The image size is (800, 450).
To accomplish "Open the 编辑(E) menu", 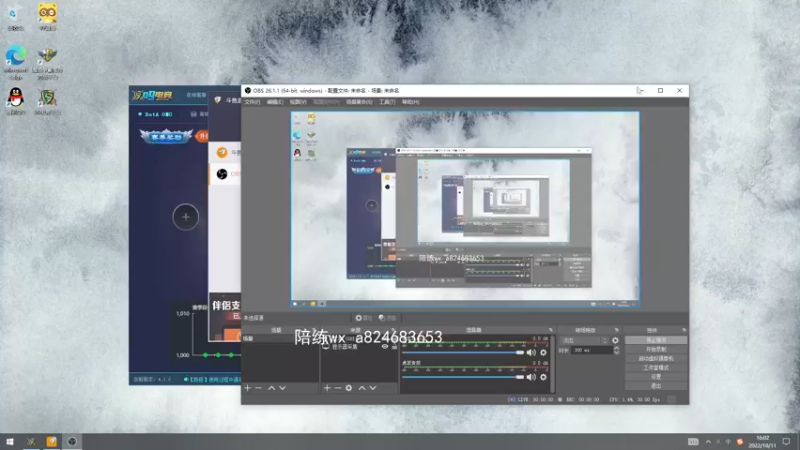I will pos(275,102).
